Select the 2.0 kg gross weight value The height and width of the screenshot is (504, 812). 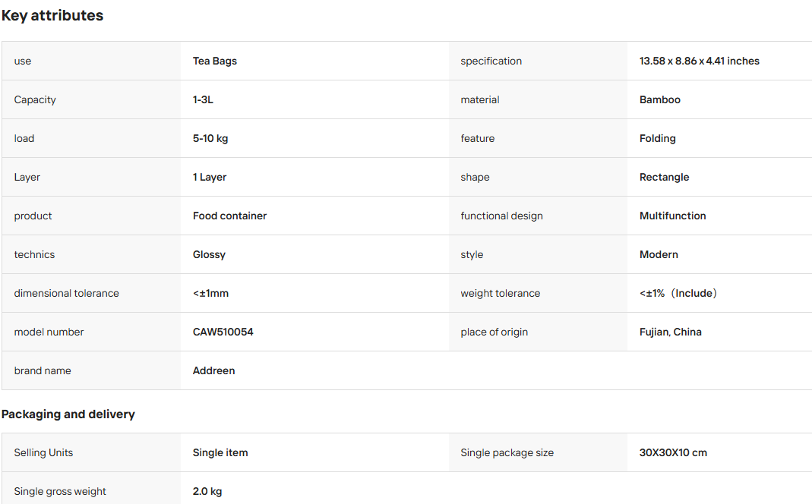[207, 492]
